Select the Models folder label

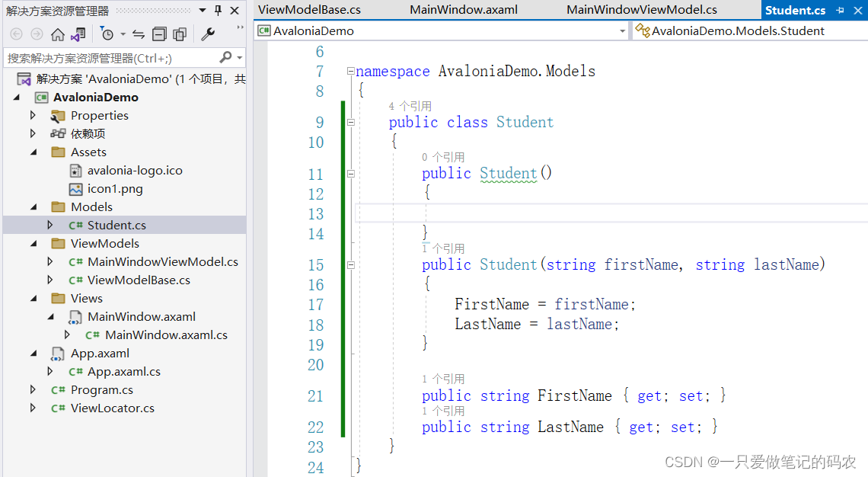(91, 206)
